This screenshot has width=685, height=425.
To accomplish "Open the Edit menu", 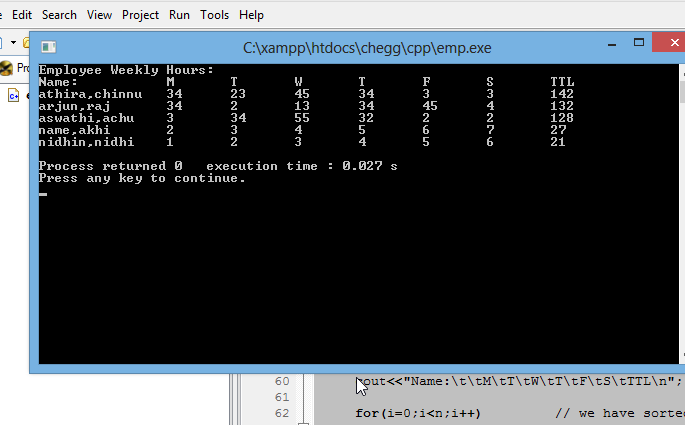I will click(x=22, y=15).
